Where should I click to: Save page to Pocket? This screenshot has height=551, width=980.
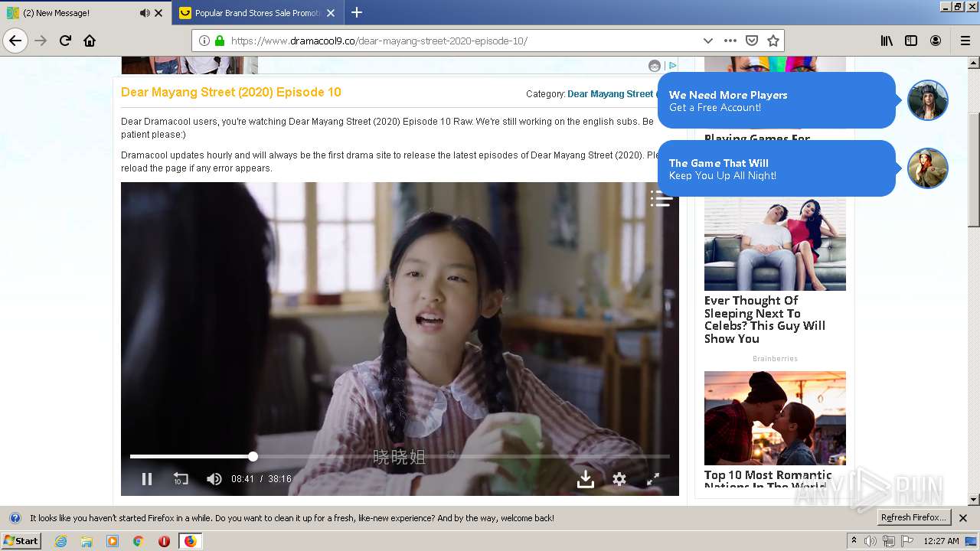752,41
